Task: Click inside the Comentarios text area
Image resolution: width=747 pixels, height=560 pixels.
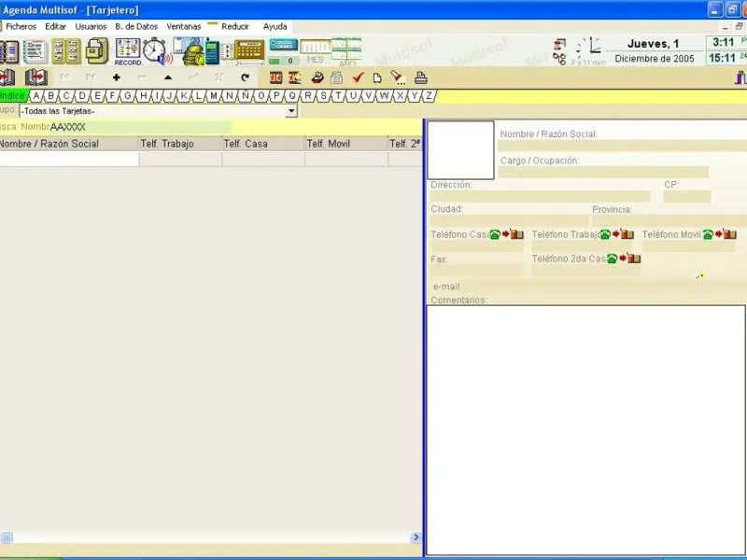Action: coord(586,430)
